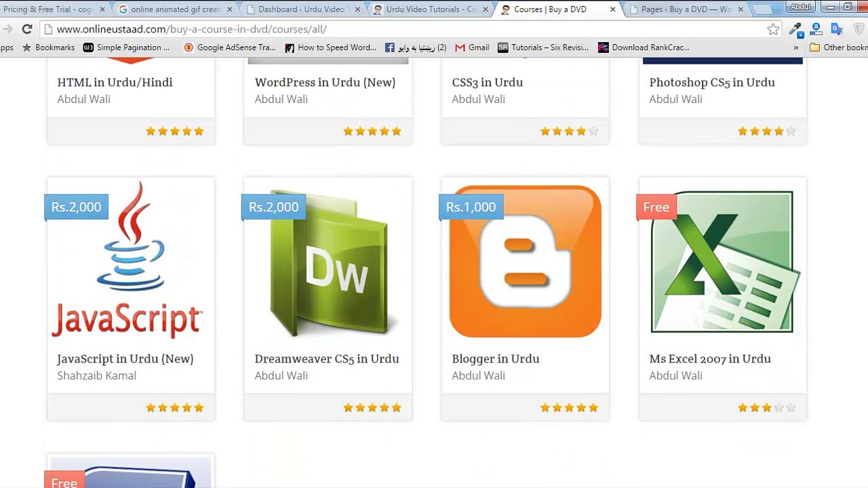
Task: Open the Simple Pagination bookmark
Action: 126,47
